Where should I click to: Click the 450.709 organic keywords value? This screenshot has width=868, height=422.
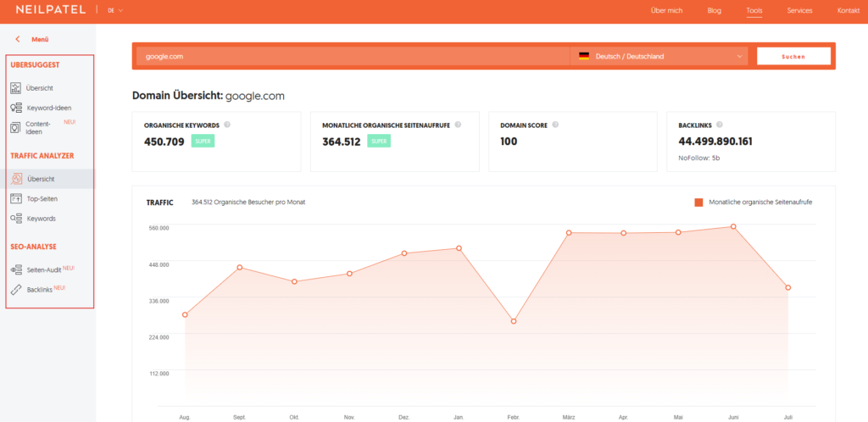click(x=165, y=142)
